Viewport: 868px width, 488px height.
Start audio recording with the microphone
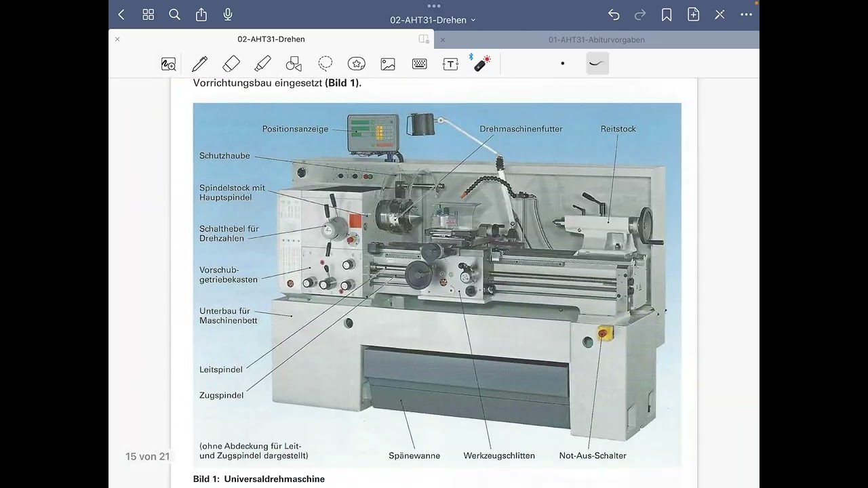pyautogui.click(x=228, y=15)
